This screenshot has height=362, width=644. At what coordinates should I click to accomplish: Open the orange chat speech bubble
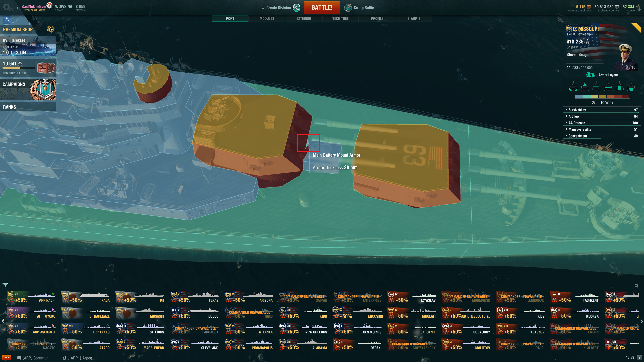pos(7,357)
